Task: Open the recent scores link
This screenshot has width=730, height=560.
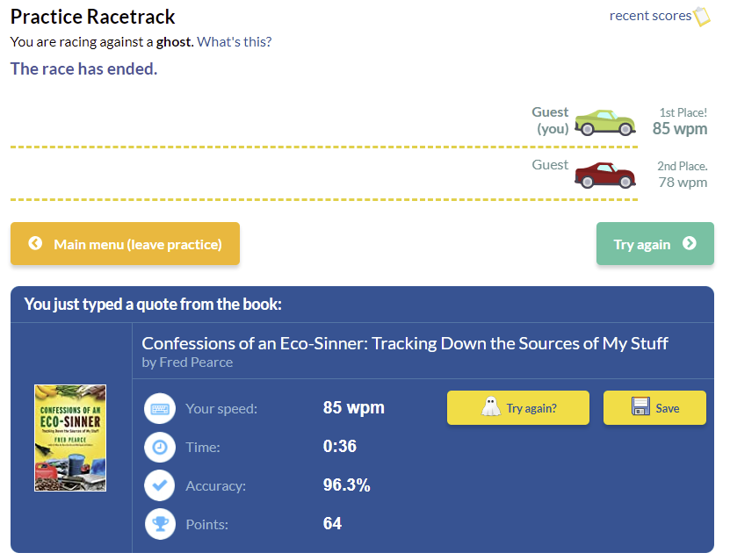Action: [650, 16]
